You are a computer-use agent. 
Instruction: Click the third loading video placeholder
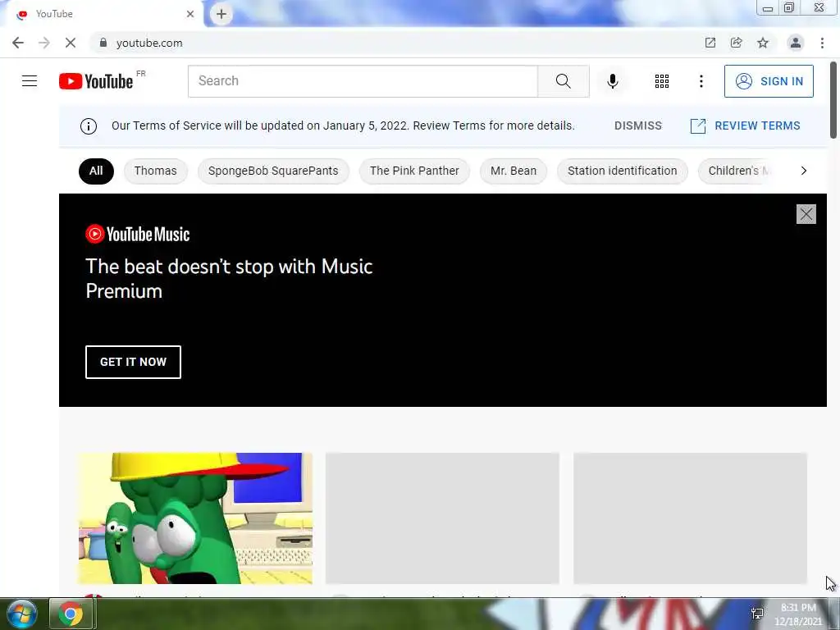[690, 518]
